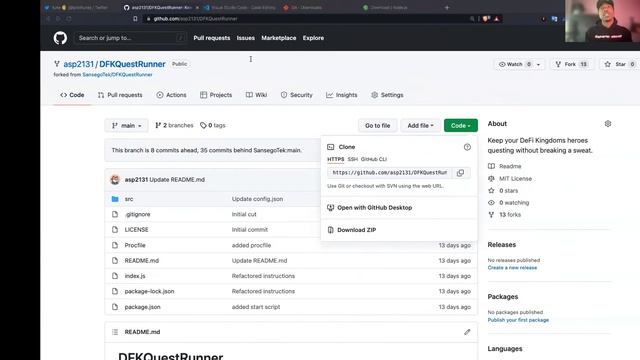View the 2 branches link

tap(174, 126)
